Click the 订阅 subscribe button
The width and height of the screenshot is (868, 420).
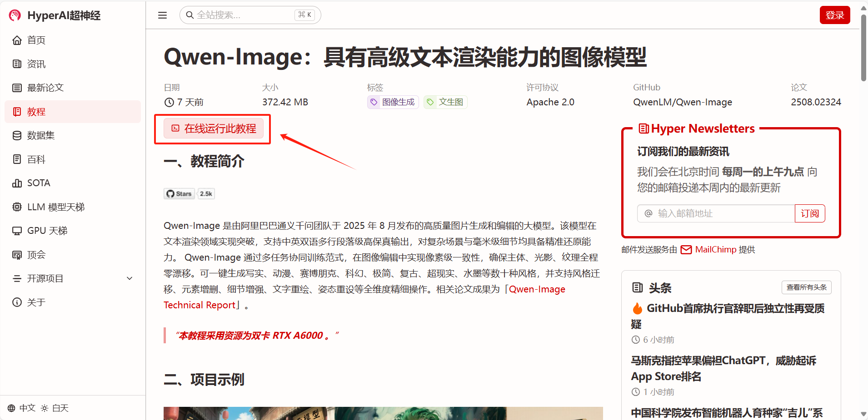point(809,213)
